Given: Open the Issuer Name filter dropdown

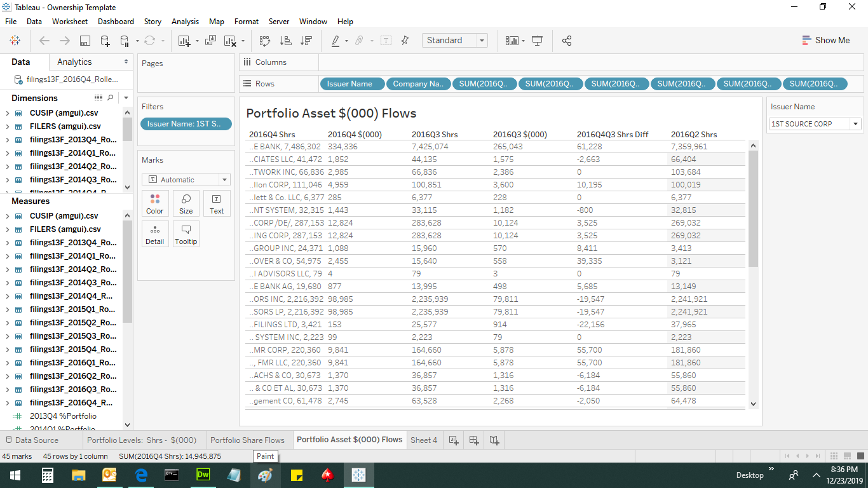Looking at the screenshot, I should pos(856,124).
